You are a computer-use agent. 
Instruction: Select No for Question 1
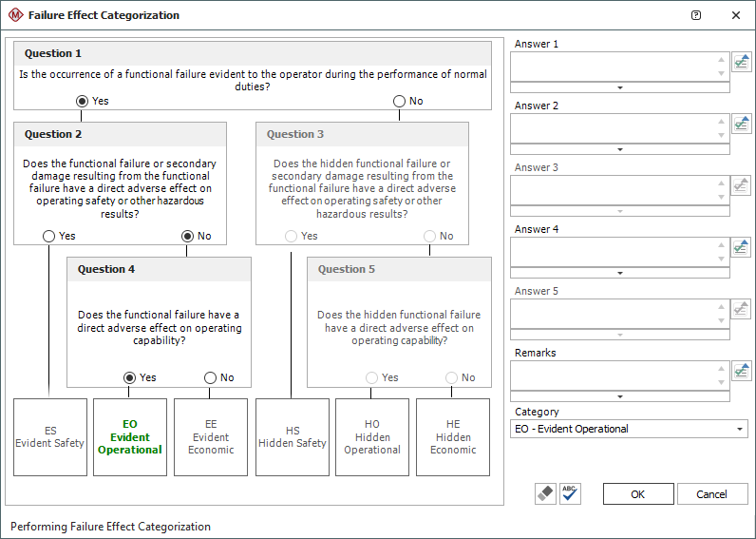[399, 101]
